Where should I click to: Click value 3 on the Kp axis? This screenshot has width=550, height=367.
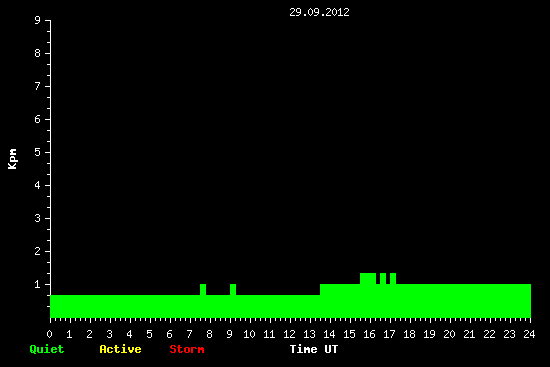[38, 218]
